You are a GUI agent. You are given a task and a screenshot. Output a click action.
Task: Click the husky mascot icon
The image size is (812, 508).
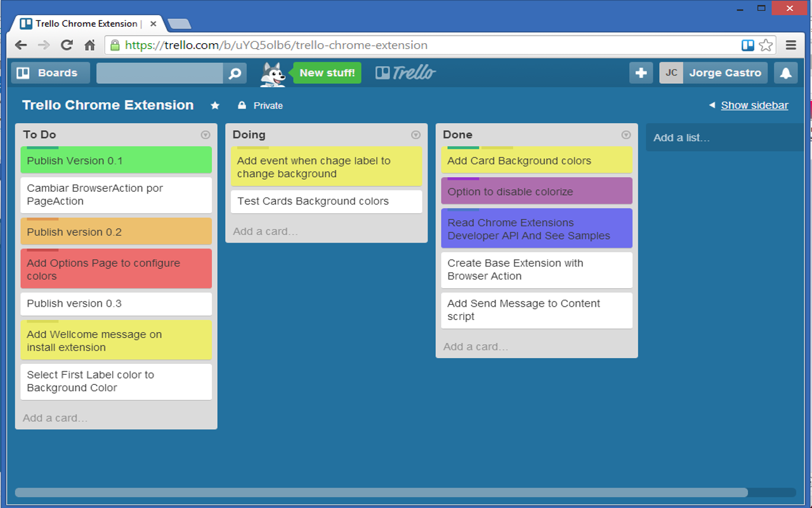273,74
